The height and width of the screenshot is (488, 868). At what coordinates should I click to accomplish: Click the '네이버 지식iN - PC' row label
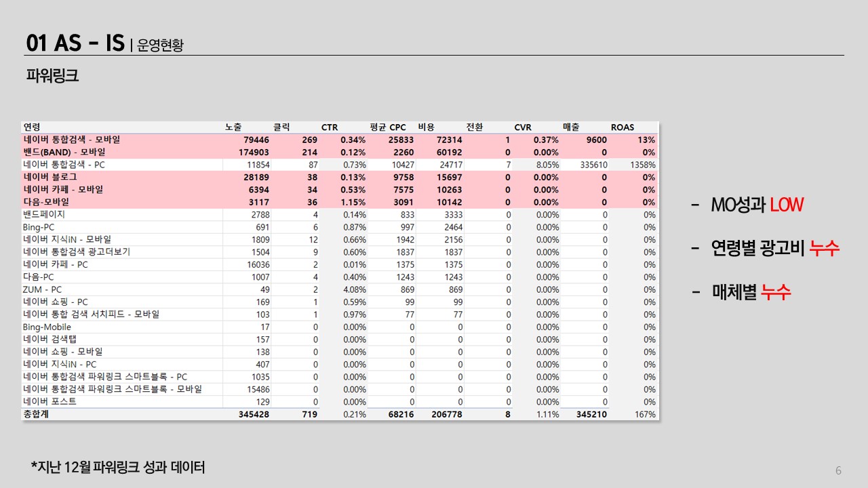point(60,364)
